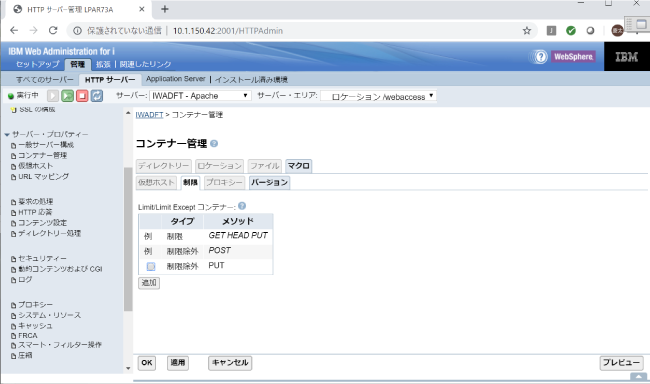650x384 pixels.
Task: Select the ロケーション container tab
Action: 219,166
